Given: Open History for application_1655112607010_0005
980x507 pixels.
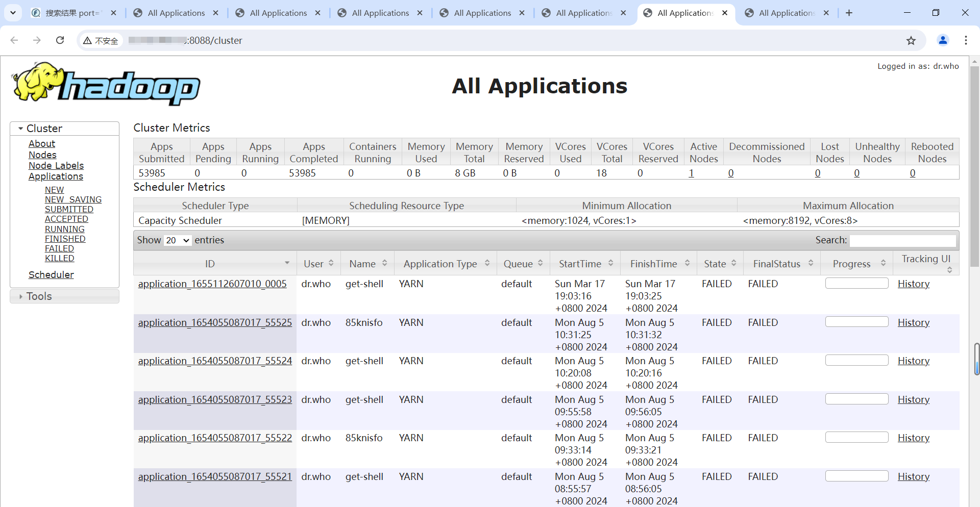Looking at the screenshot, I should [x=914, y=284].
